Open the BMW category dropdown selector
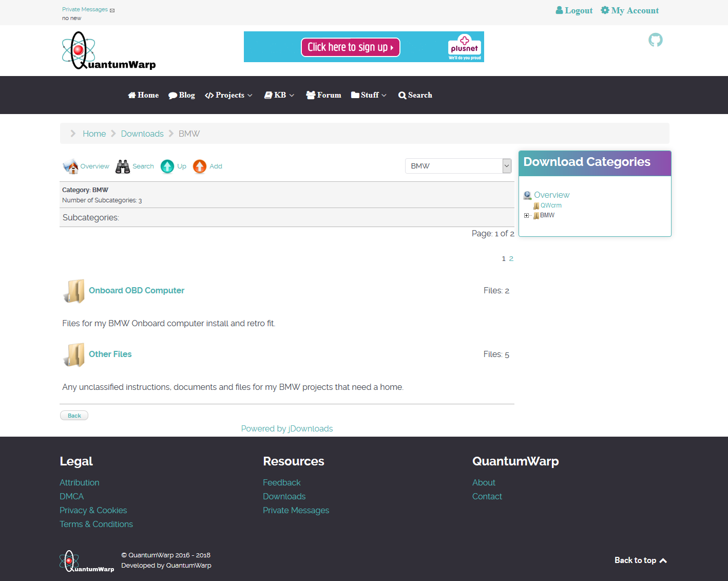This screenshot has height=581, width=728. tap(457, 166)
